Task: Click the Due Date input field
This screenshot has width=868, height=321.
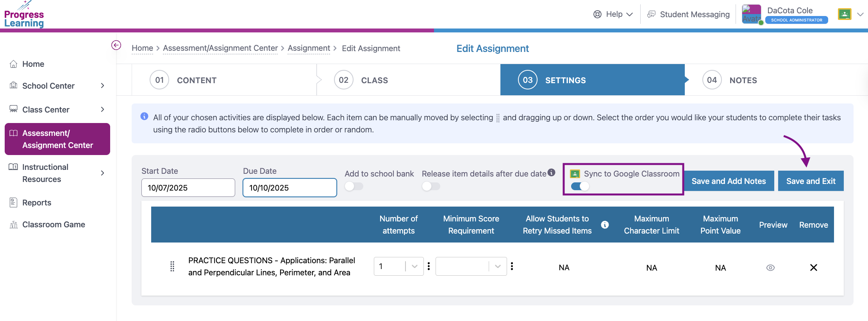Action: (289, 188)
